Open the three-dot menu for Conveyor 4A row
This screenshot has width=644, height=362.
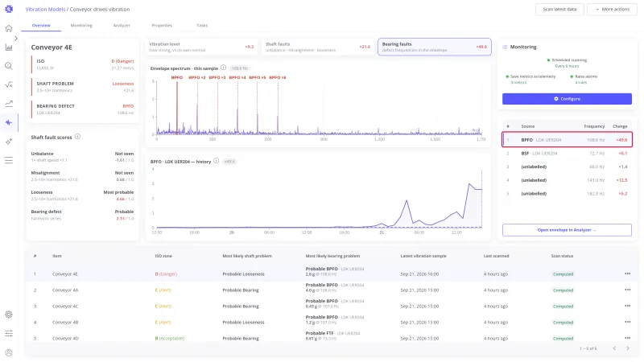pos(627,290)
